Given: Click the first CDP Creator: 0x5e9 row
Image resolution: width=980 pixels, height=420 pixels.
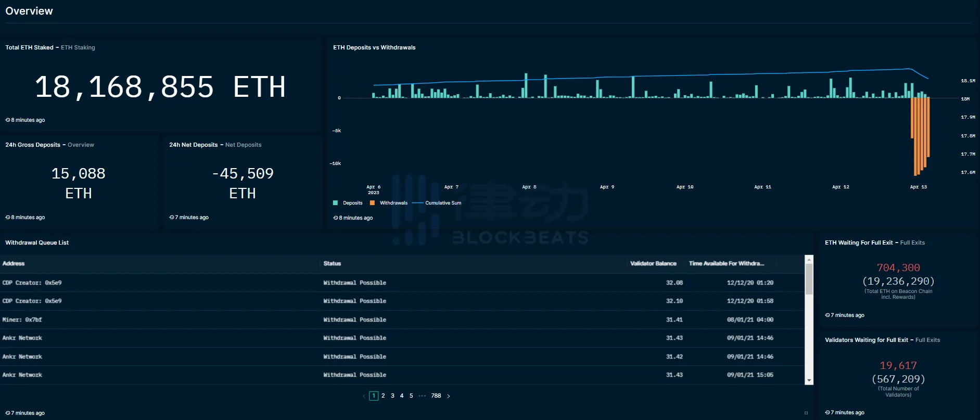Looking at the screenshot, I should tap(32, 283).
